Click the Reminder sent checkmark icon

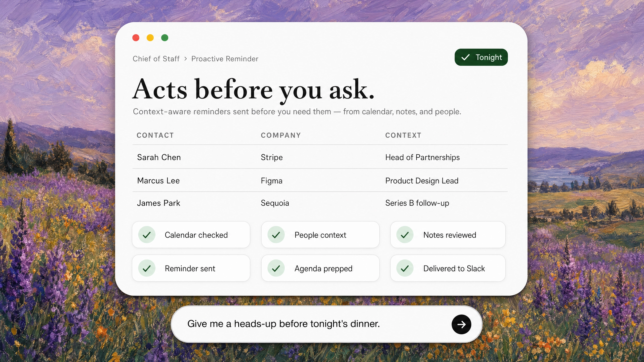147,268
